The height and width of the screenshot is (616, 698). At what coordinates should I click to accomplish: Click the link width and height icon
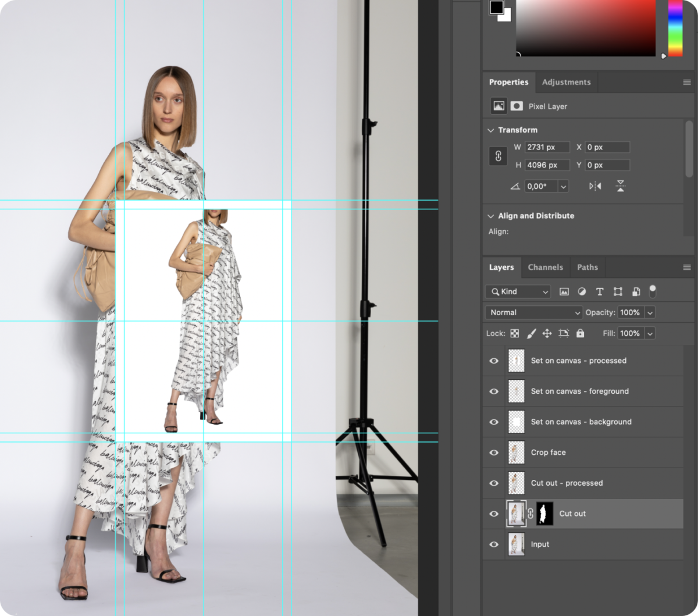coord(498,156)
